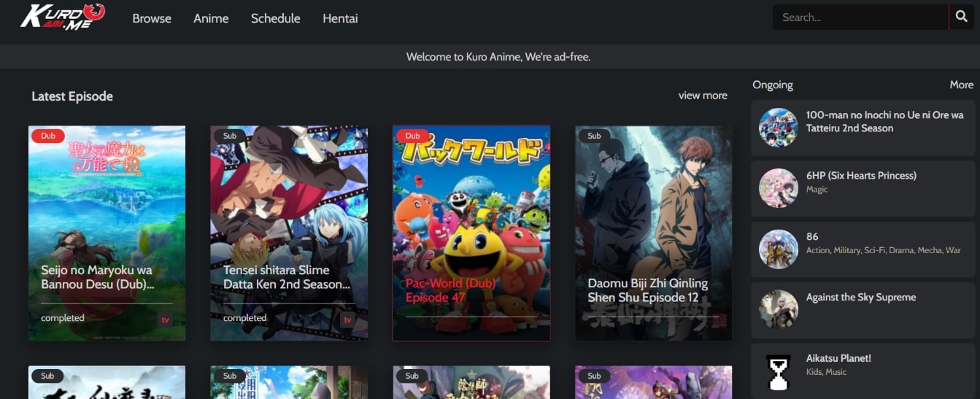Click the Ongoing section heading
The image size is (980, 399).
[x=773, y=85]
